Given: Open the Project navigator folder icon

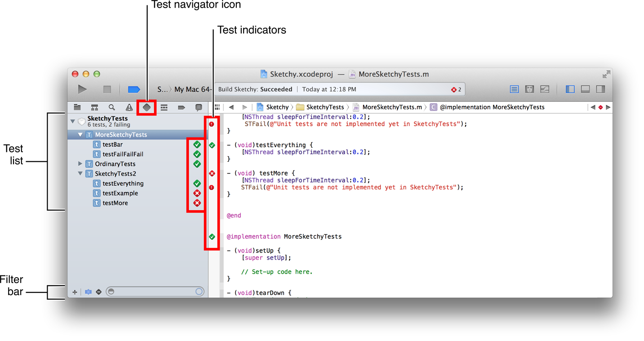Looking at the screenshot, I should click(77, 107).
